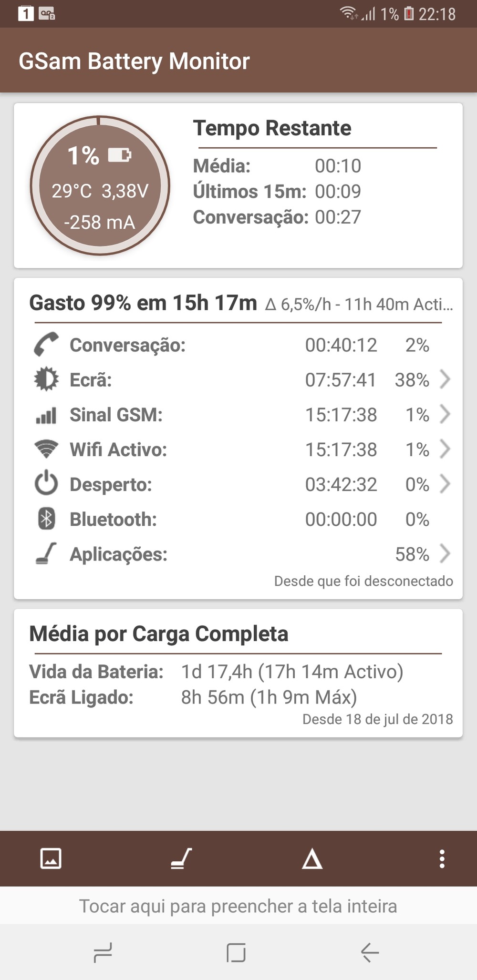Tap the circular 1% battery gauge
477x980 pixels.
point(100,185)
